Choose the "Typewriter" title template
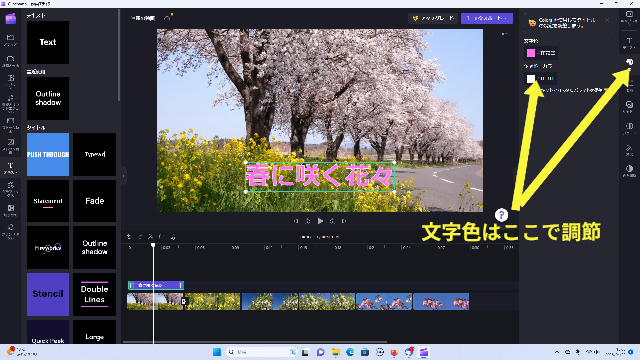Image resolution: width=640 pixels, height=360 pixels. [x=94, y=154]
